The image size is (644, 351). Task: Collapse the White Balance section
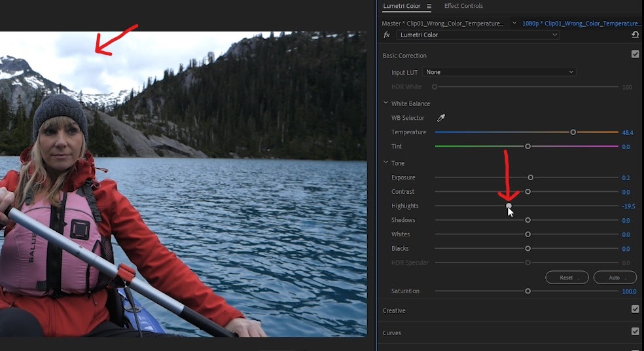(385, 103)
